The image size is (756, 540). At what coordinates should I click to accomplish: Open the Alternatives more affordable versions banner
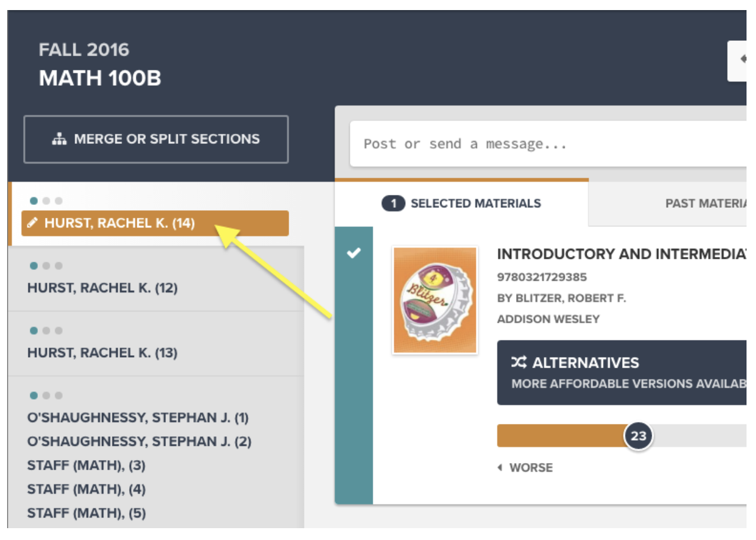(621, 373)
